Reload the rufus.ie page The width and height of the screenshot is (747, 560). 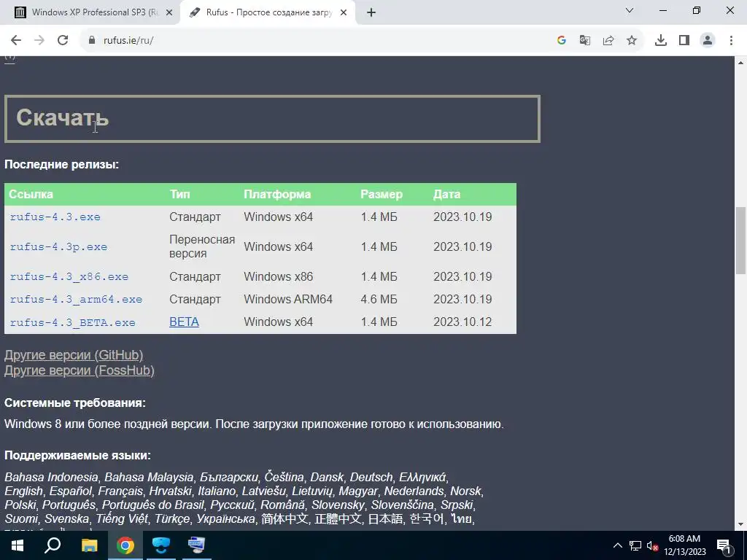click(x=63, y=40)
